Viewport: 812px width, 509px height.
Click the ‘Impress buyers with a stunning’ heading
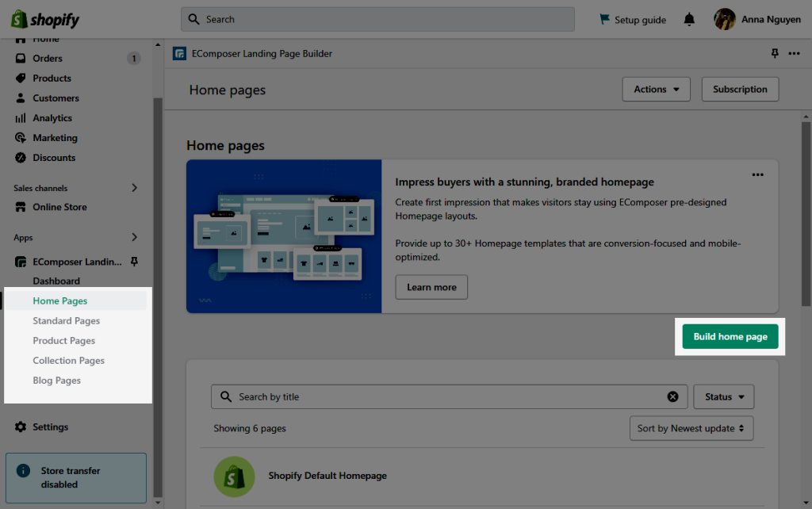[524, 182]
